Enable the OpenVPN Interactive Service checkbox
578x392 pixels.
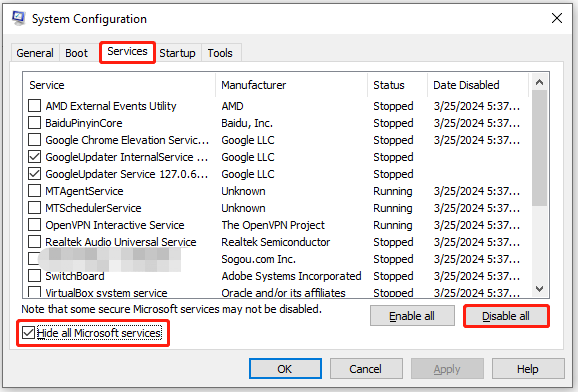[34, 225]
